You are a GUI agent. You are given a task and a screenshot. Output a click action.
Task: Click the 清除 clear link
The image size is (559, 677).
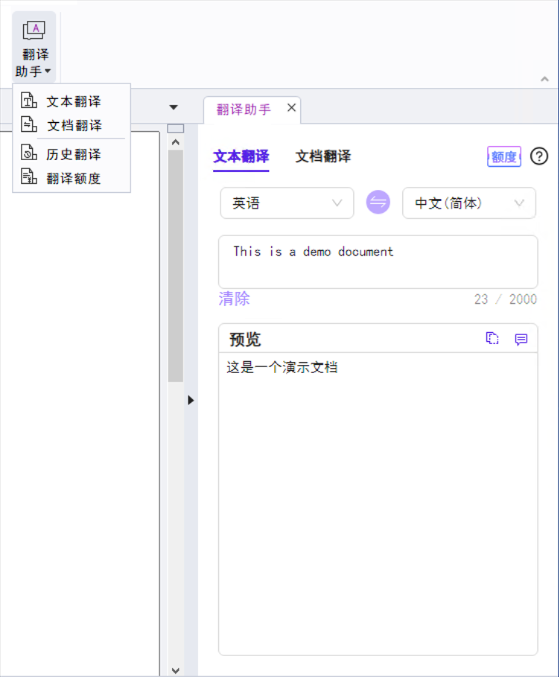234,299
